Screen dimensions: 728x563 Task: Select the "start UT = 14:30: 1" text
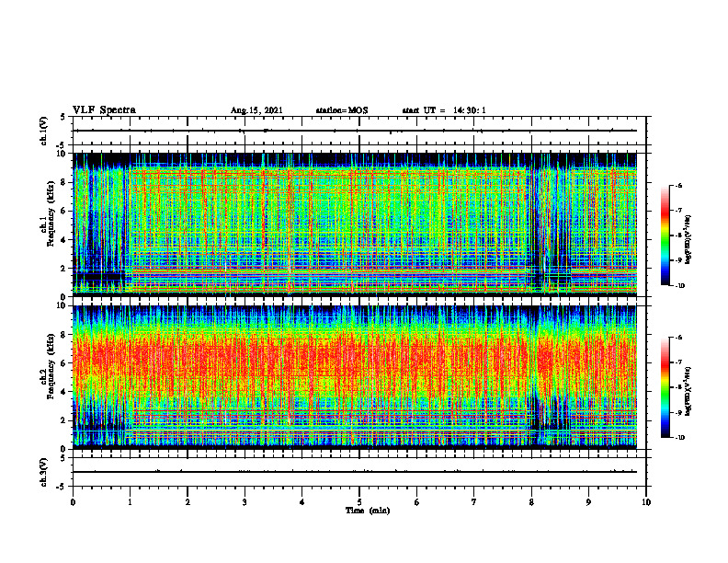pos(444,110)
